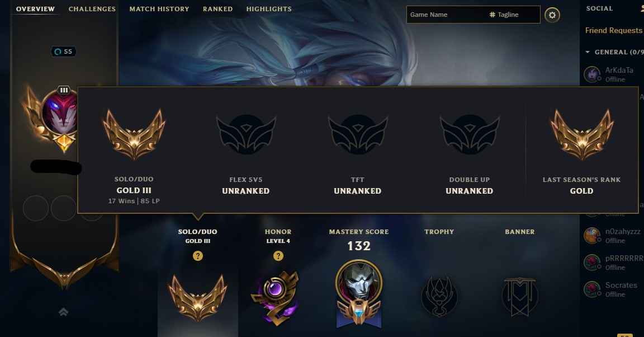
Task: Click the question mark under Solo/Duo Gold III
Action: (198, 256)
